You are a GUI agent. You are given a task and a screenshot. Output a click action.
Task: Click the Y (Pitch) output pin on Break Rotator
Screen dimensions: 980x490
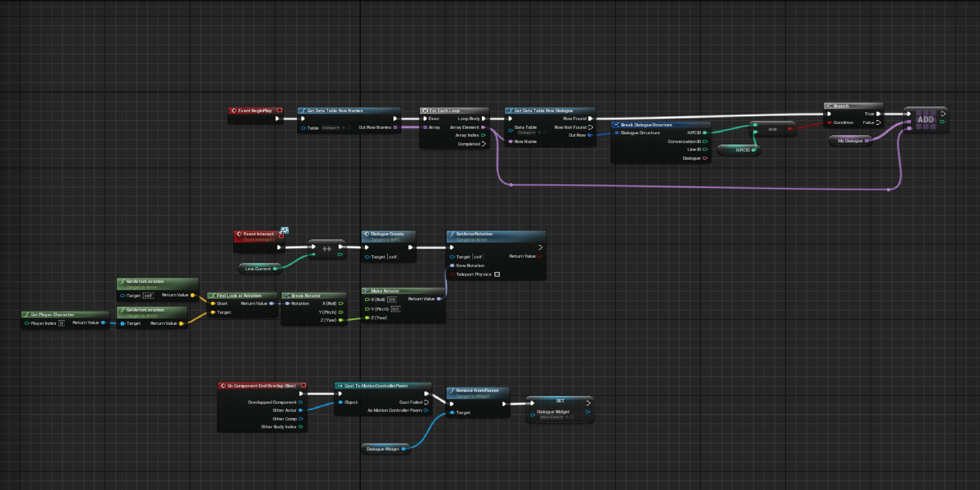pyautogui.click(x=341, y=312)
